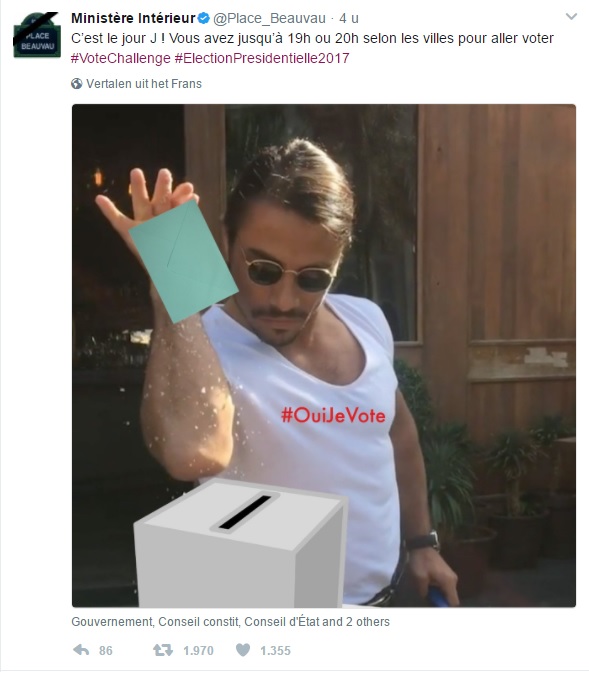Click Vertalen uit het Frans
This screenshot has height=673, width=589.
144,84
